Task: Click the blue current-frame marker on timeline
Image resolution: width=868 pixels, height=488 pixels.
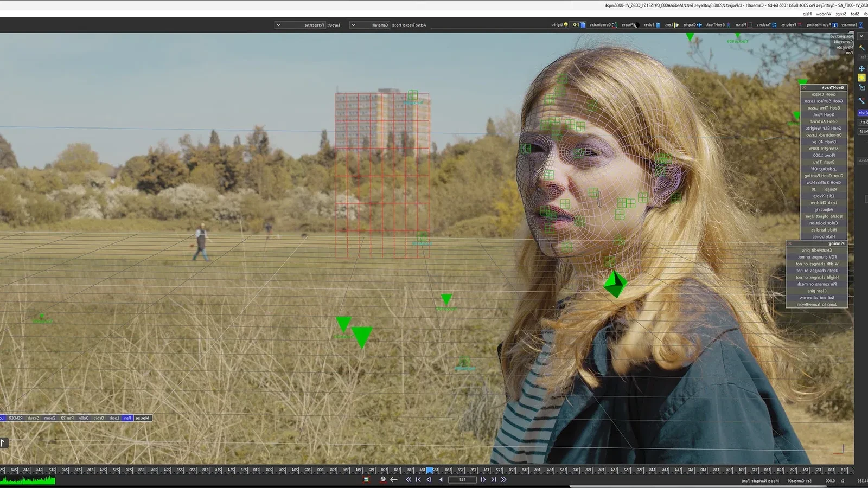Action: pyautogui.click(x=429, y=470)
